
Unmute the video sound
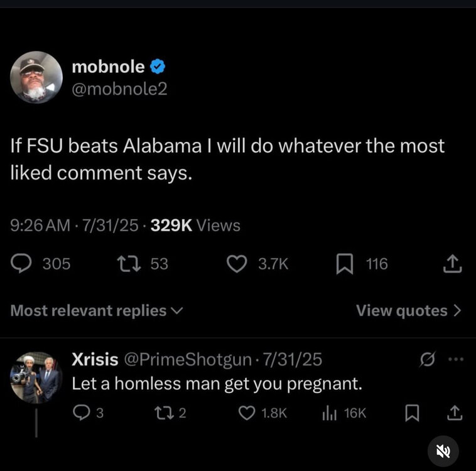tap(443, 451)
